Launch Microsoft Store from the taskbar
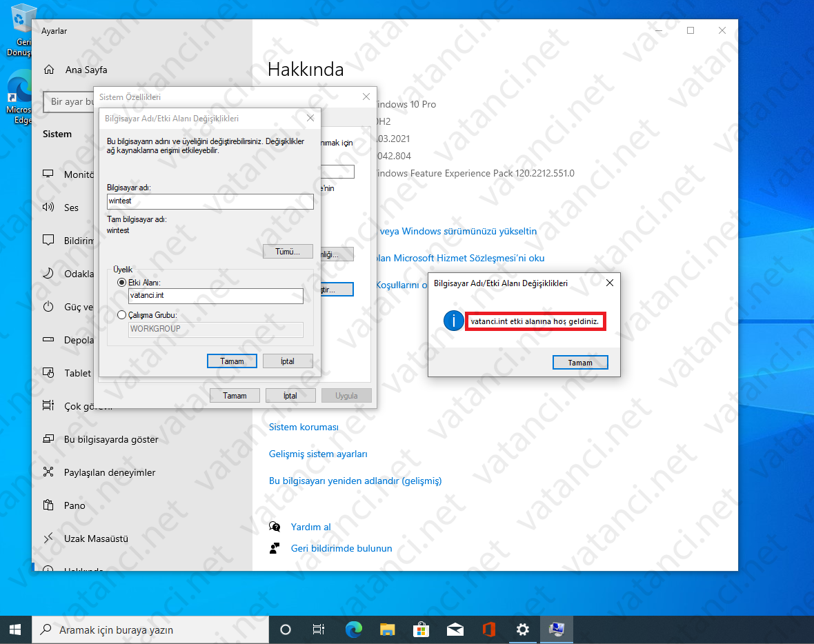 [x=421, y=630]
